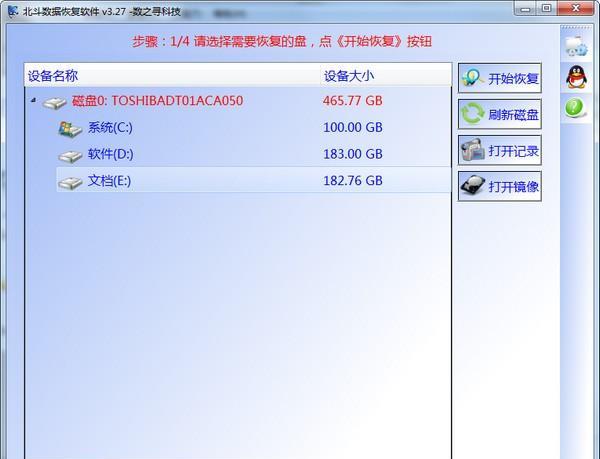Image resolution: width=600 pixels, height=459 pixels.
Task: Click the Windows drive icon for 系统(C:)
Action: tap(70, 129)
